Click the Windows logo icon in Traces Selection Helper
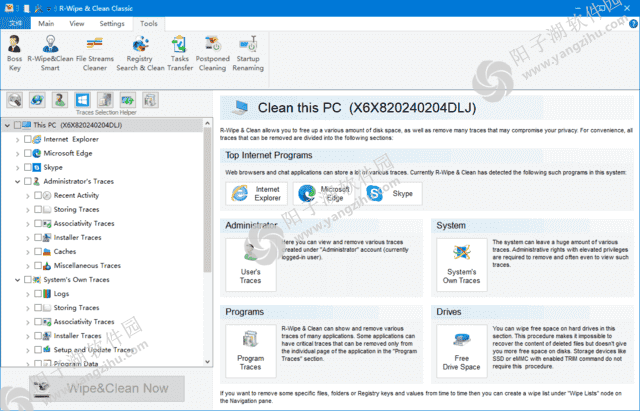The image size is (640, 411). 82,100
